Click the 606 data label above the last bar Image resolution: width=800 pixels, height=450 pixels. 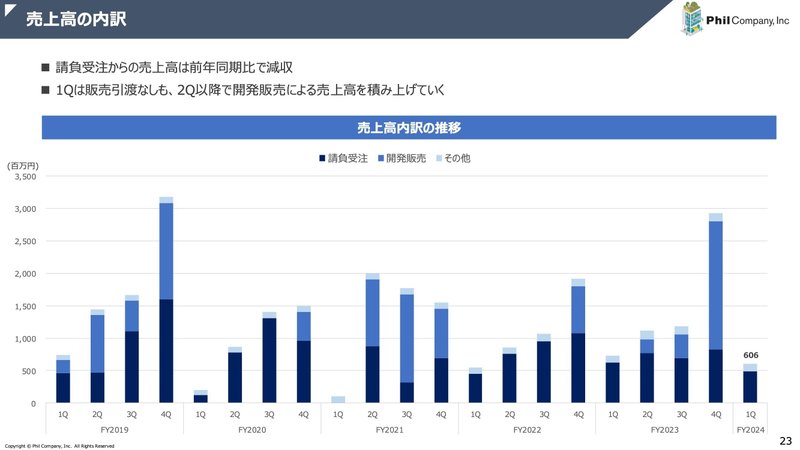[751, 355]
